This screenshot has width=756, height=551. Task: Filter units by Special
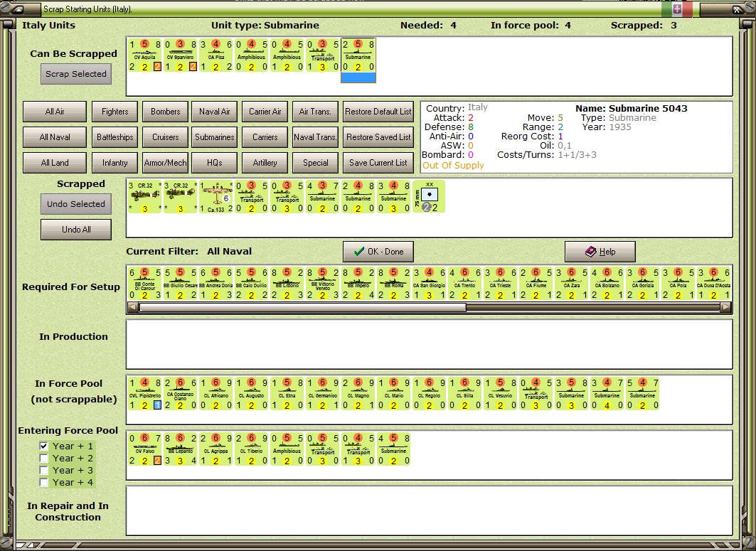[315, 162]
